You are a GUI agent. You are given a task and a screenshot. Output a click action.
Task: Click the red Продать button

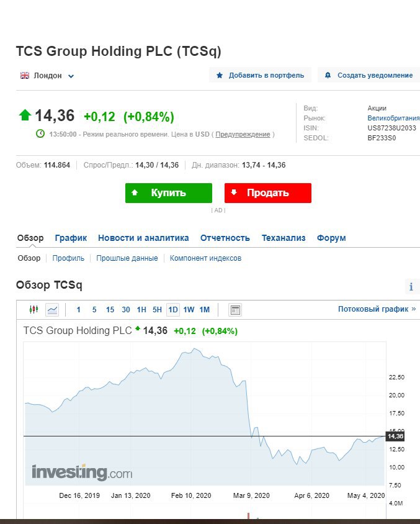(x=268, y=193)
